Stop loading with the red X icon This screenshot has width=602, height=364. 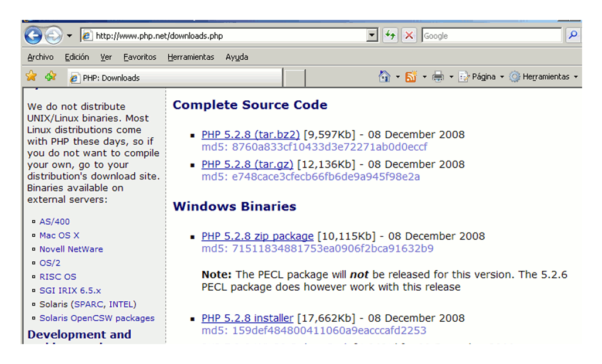click(409, 36)
